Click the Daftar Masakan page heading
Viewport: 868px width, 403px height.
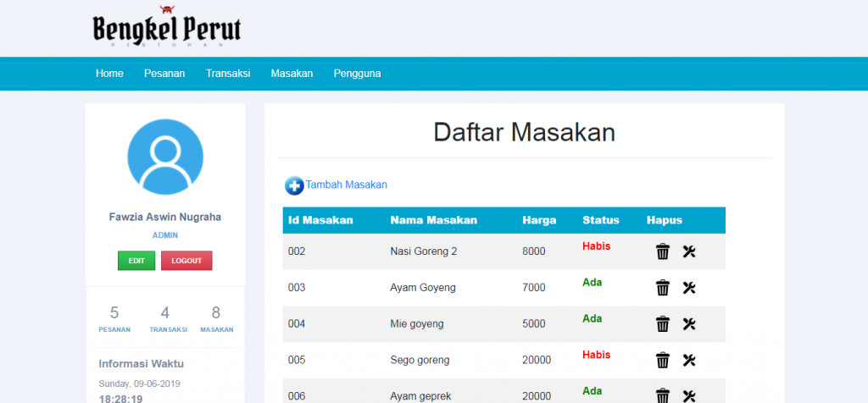tap(524, 133)
